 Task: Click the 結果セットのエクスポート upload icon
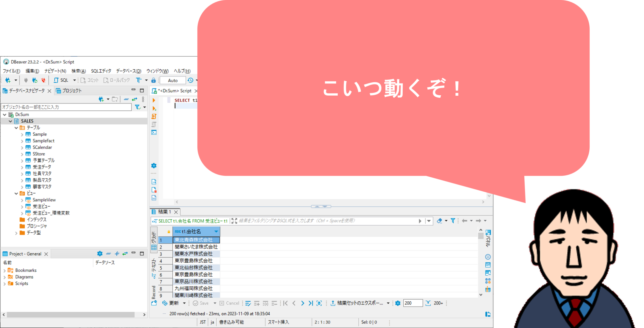point(333,303)
